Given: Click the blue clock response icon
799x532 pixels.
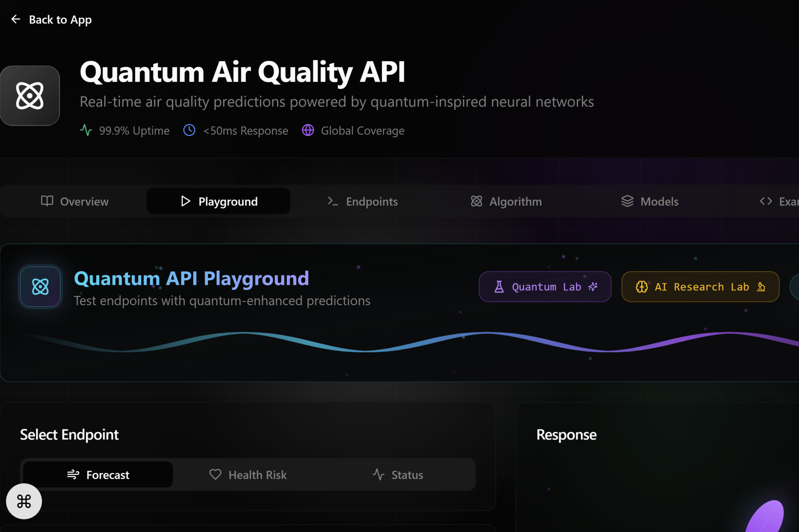Looking at the screenshot, I should tap(189, 130).
